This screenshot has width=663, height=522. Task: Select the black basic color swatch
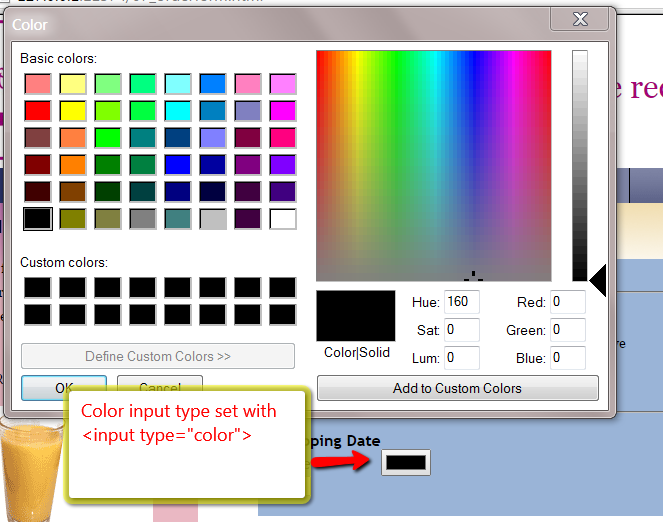tap(38, 218)
